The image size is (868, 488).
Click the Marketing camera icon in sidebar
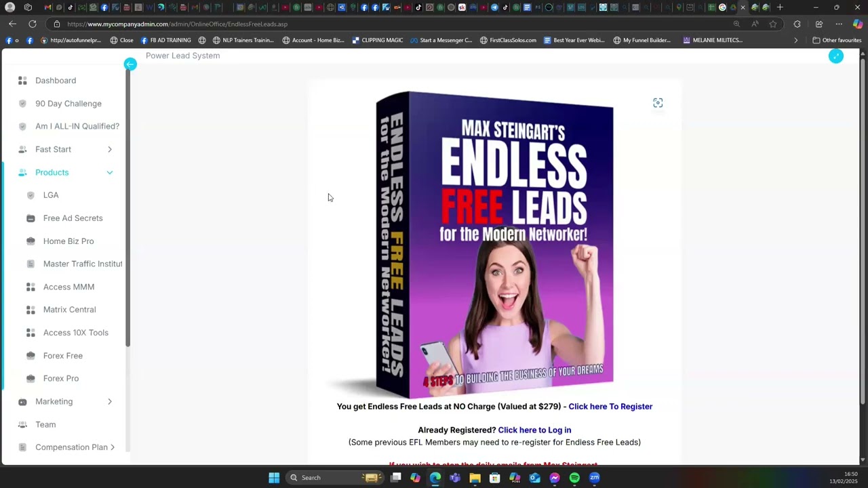[x=22, y=402]
